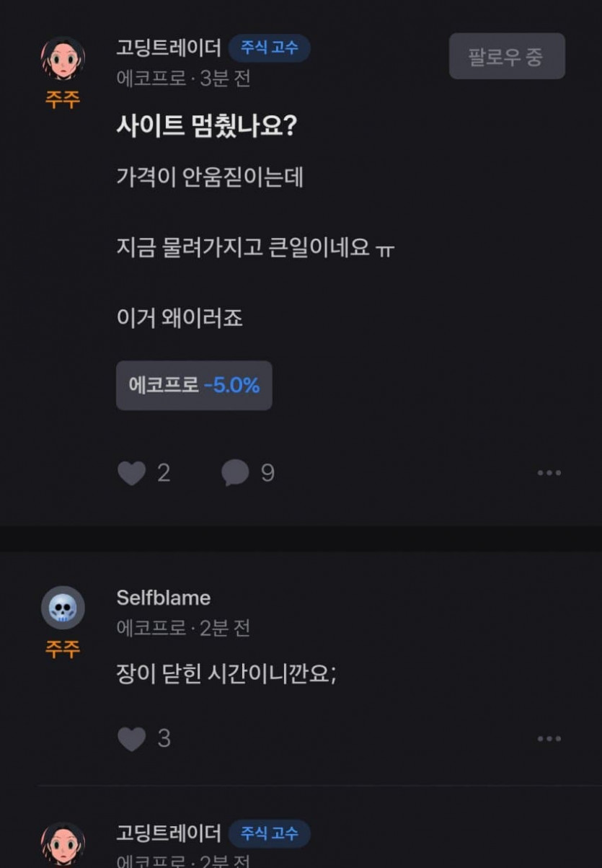Toggle the 팔로우 중 follow button
Screen dimensions: 602x868
pos(506,56)
